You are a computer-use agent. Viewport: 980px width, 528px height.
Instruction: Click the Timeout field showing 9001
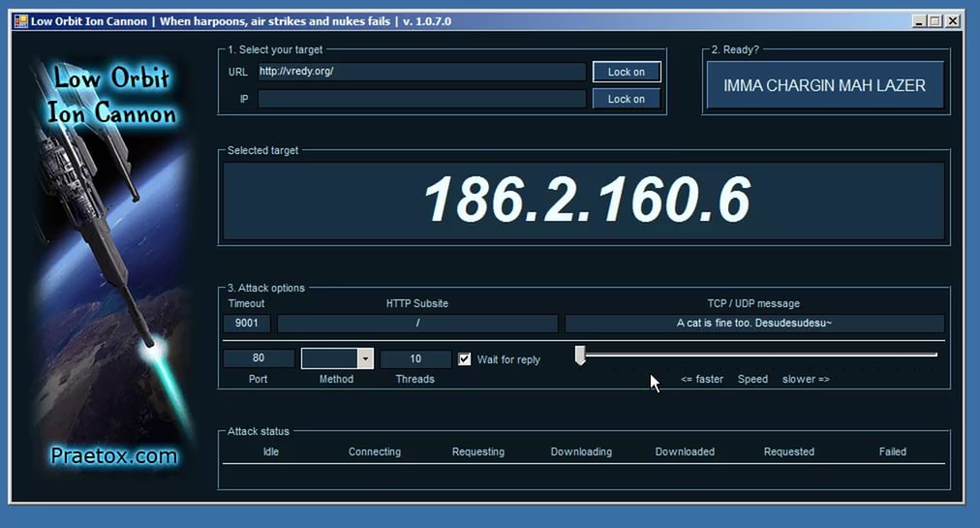(247, 323)
